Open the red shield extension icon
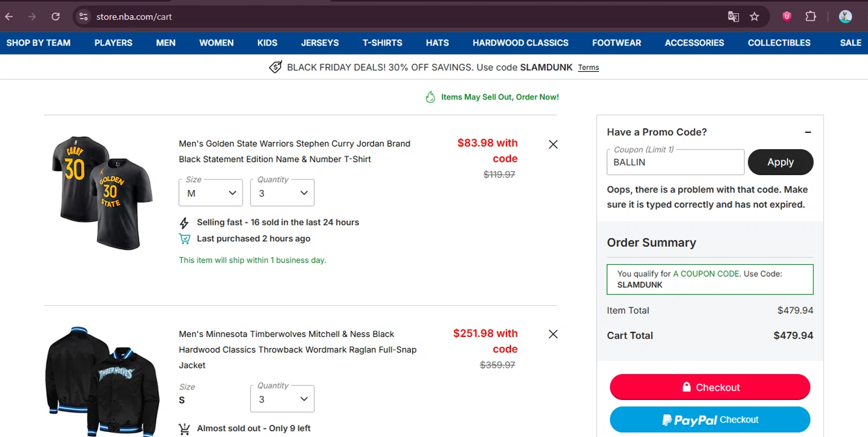868x437 pixels. [x=786, y=17]
